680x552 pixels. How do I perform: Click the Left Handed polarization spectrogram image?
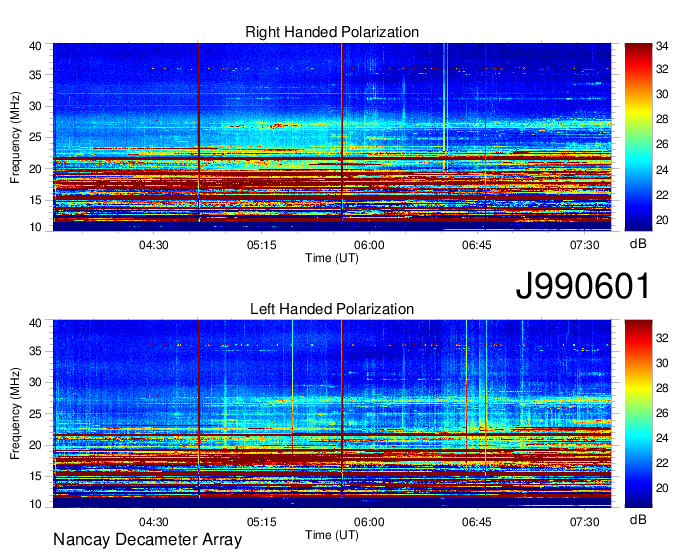click(x=332, y=414)
